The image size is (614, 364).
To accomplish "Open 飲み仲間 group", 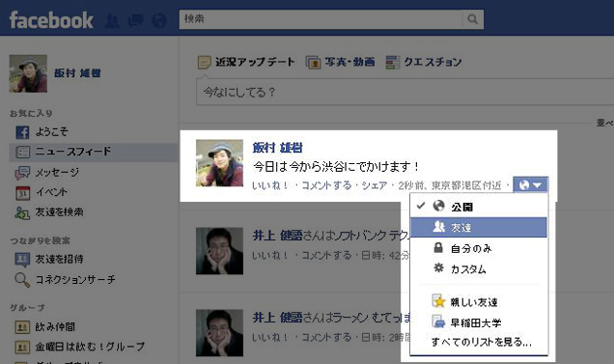I will point(55,326).
